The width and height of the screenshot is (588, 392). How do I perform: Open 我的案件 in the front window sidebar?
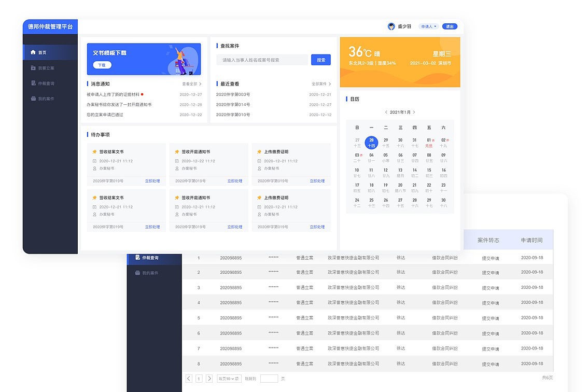click(x=43, y=99)
